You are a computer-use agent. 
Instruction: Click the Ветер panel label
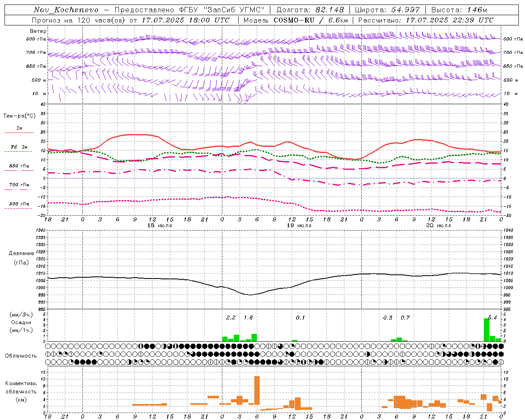click(x=38, y=31)
